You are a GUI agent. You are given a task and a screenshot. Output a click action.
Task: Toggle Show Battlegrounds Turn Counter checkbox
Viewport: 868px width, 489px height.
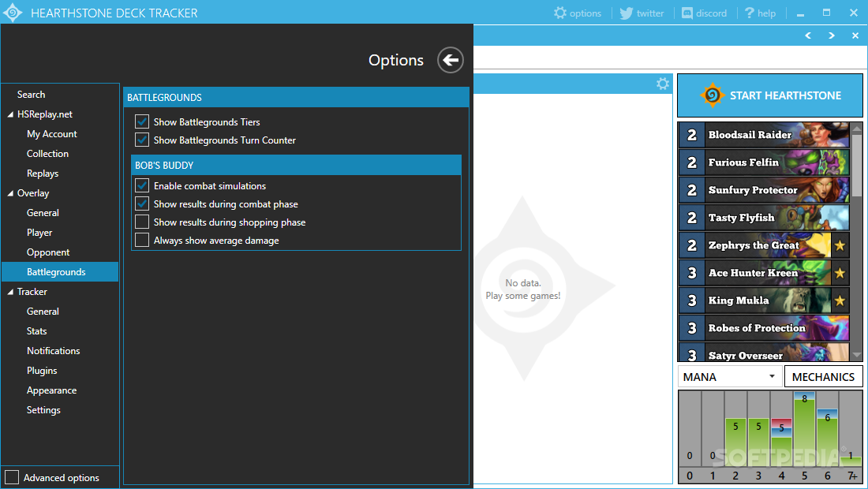[x=142, y=140]
